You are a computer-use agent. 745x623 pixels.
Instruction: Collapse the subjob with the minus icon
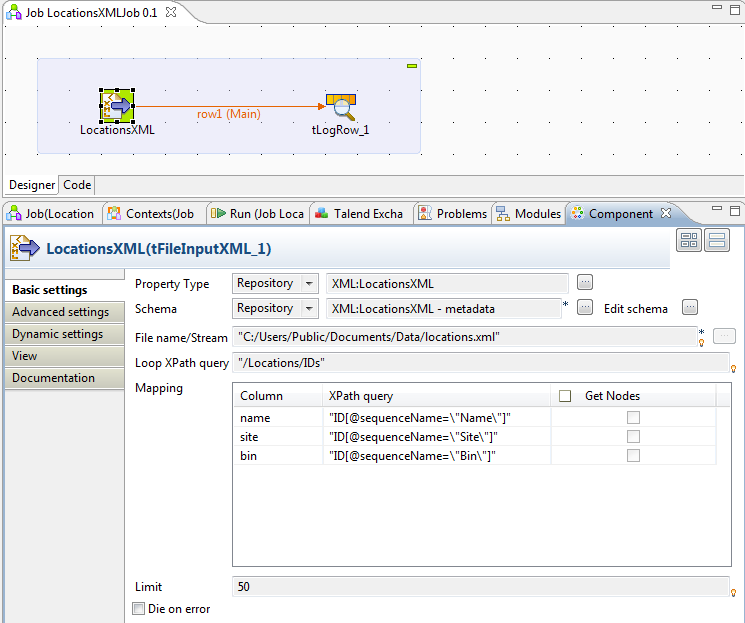(x=412, y=66)
